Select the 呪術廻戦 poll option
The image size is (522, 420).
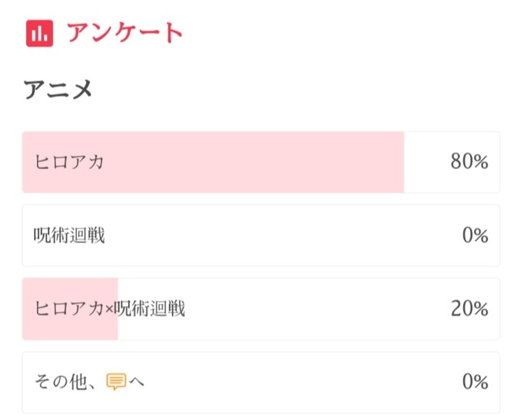point(261,236)
